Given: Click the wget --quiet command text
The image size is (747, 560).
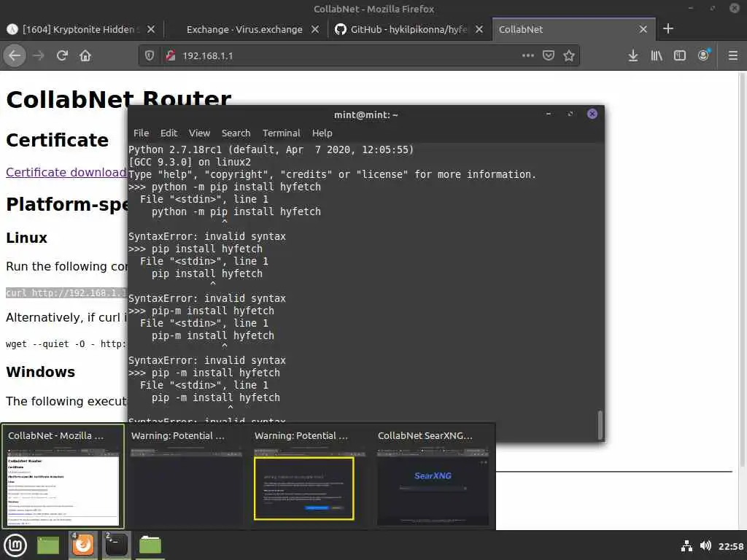Looking at the screenshot, I should [66, 344].
